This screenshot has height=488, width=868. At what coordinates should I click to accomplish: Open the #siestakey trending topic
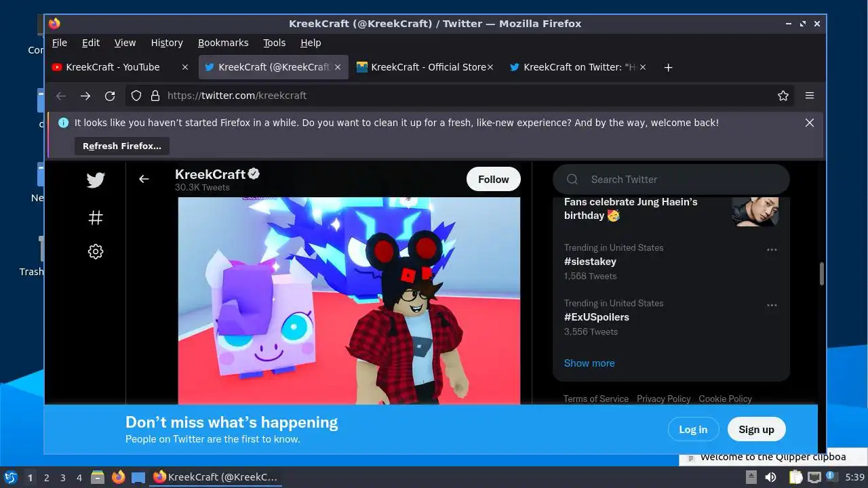590,262
